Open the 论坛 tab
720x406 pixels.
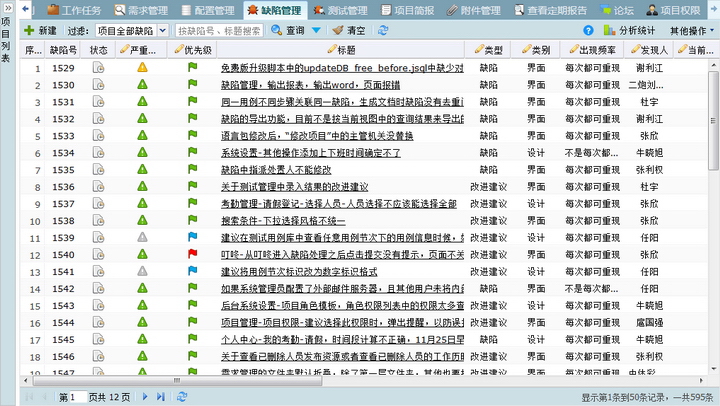tap(618, 10)
